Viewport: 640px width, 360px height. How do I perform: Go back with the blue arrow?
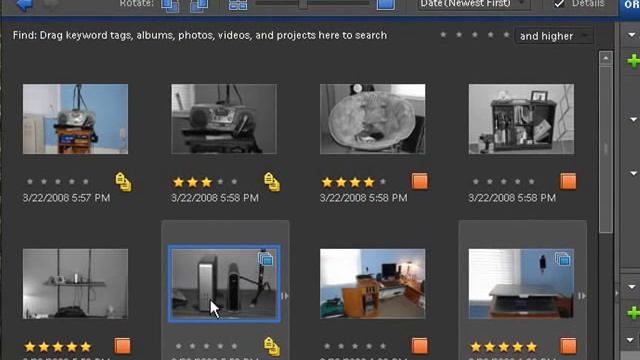pyautogui.click(x=24, y=5)
